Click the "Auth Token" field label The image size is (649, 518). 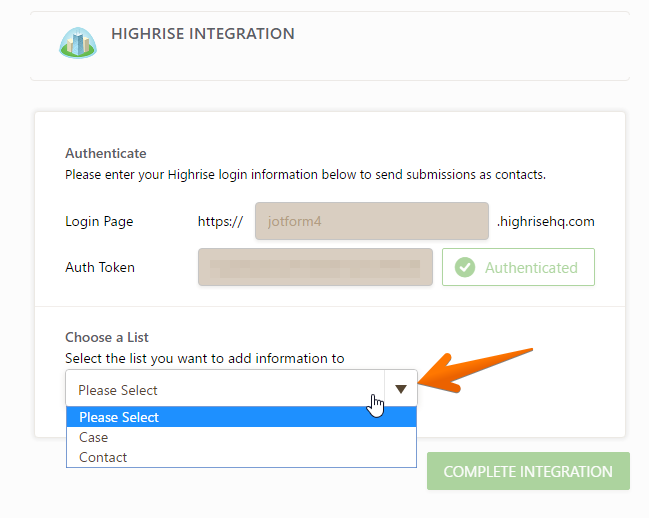coord(100,267)
